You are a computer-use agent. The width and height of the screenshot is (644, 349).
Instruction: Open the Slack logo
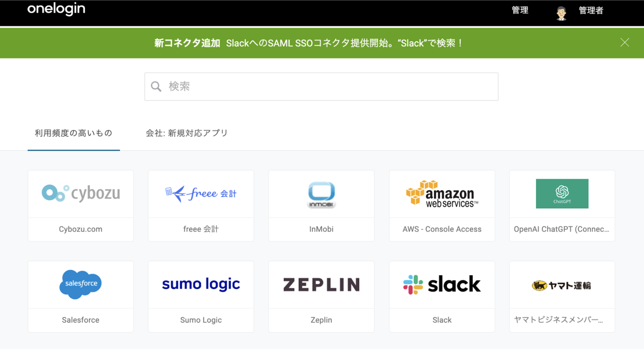(x=442, y=284)
